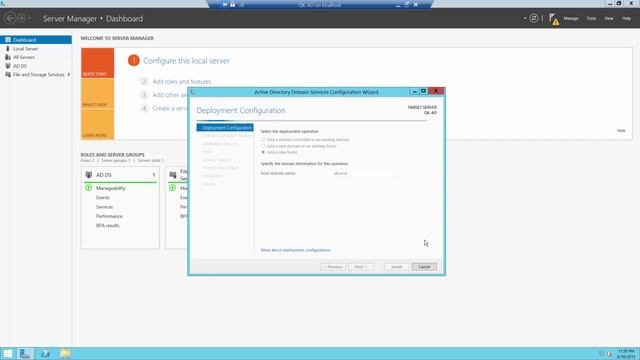Click Previous button in wizard
The width and height of the screenshot is (640, 360).
tap(333, 267)
